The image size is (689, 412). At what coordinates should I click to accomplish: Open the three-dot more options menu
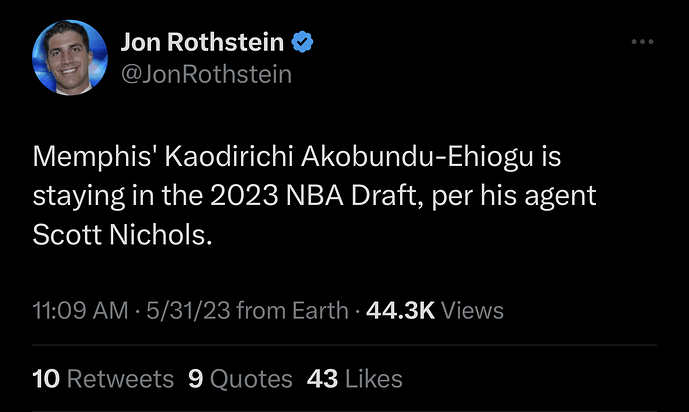[644, 42]
